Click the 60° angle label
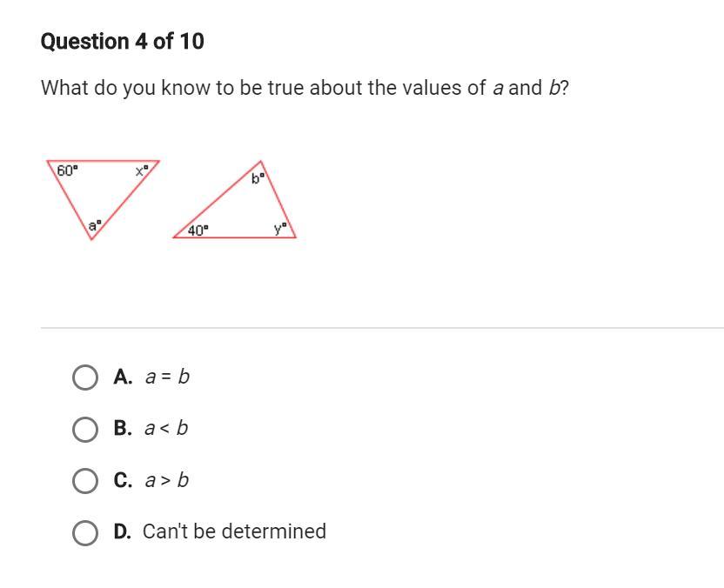Image resolution: width=724 pixels, height=588 pixels. pyautogui.click(x=67, y=170)
